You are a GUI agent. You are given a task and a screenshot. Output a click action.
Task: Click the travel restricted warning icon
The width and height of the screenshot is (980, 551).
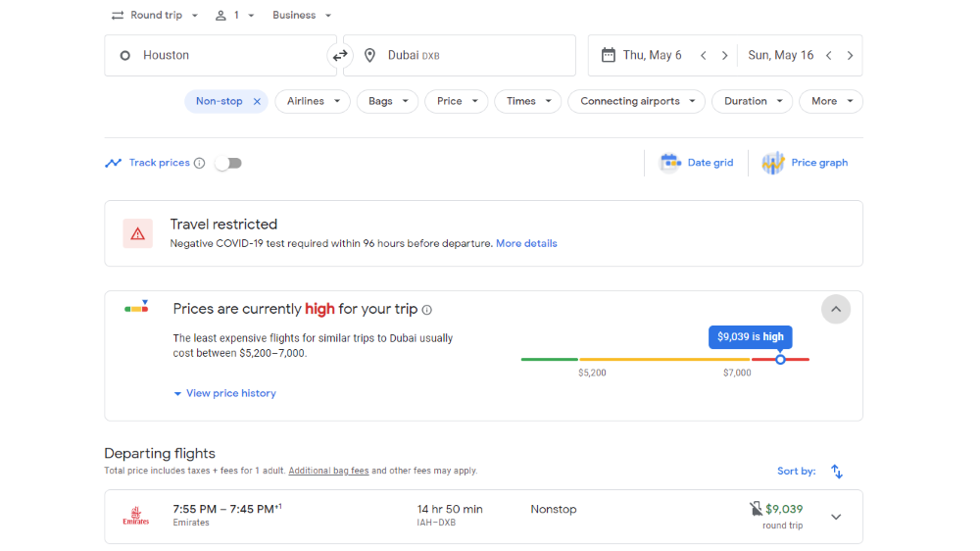click(137, 234)
